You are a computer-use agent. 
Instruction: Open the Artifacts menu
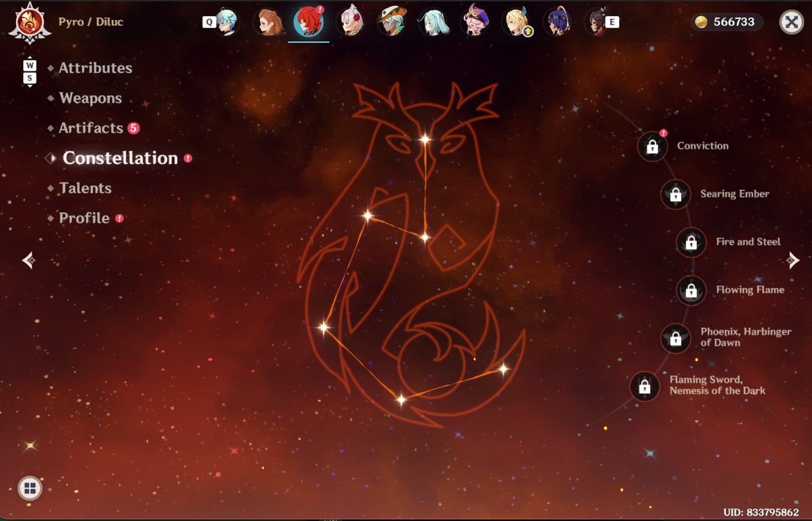click(x=91, y=128)
